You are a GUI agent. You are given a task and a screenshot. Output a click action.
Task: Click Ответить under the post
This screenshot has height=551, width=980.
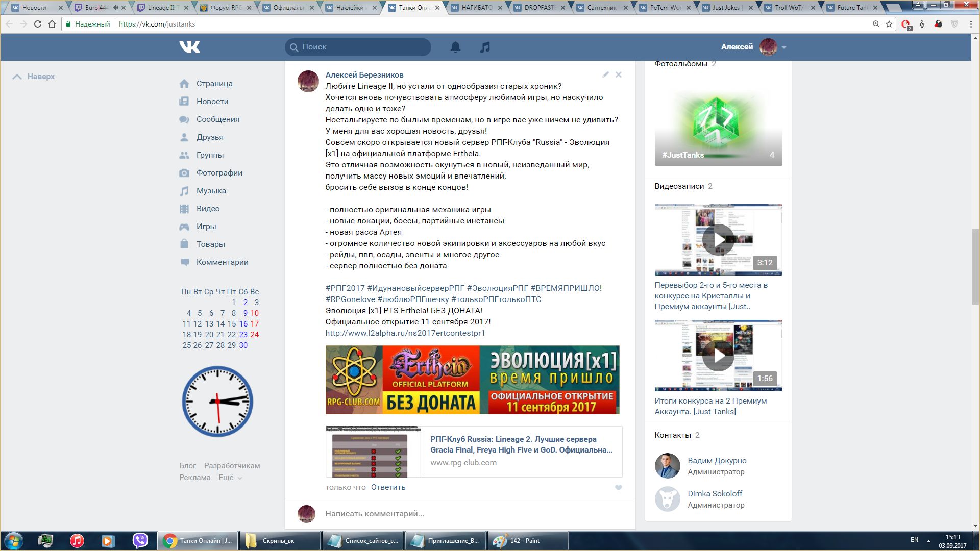coord(388,487)
